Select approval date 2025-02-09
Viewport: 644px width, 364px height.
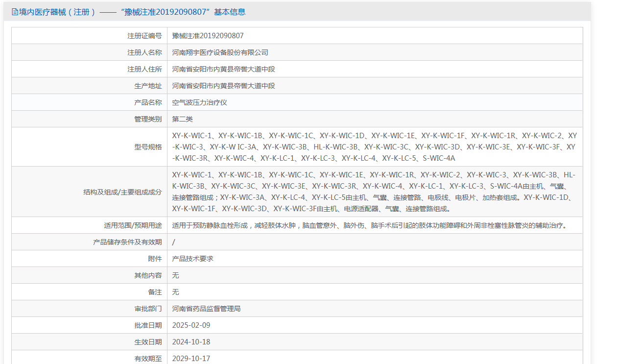[191, 325]
